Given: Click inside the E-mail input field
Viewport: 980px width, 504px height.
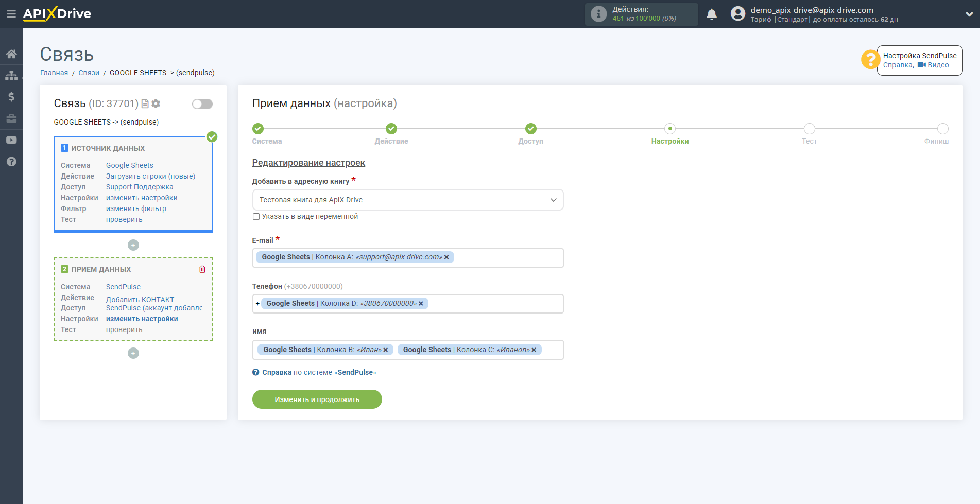Looking at the screenshot, I should click(x=408, y=258).
